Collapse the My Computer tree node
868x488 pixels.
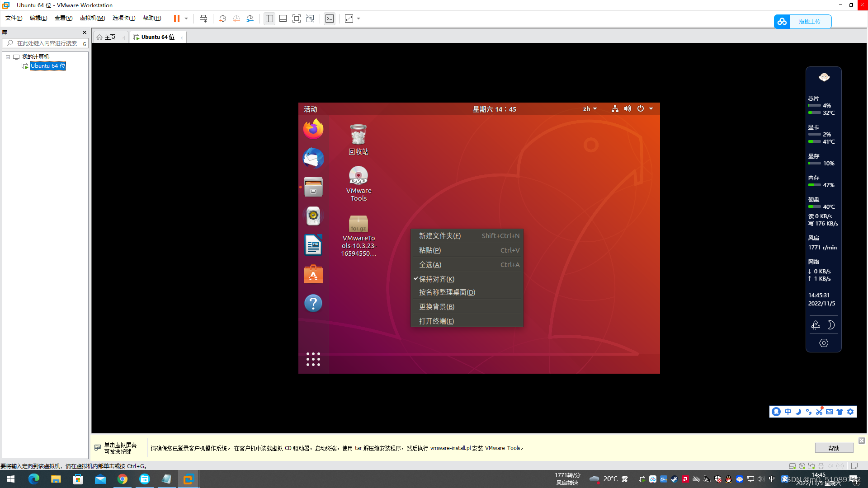pyautogui.click(x=8, y=57)
